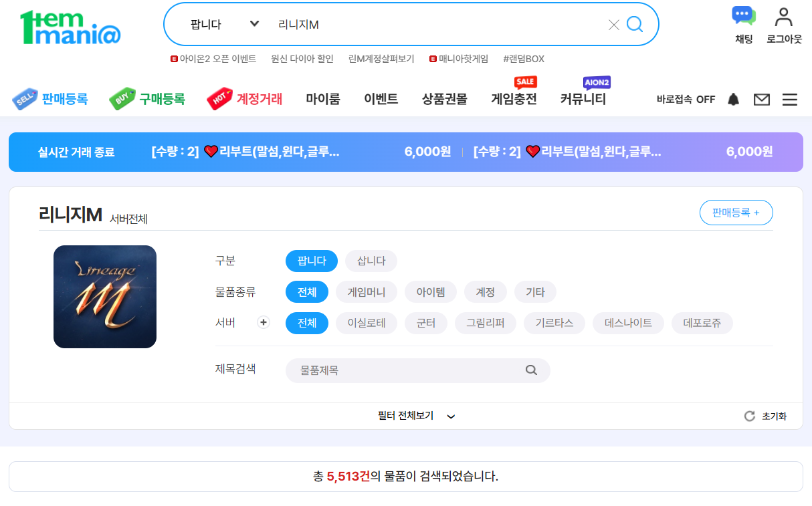Screen dimensions: 812x506
Task: Click 실시간 거래 종료 label in banner
Action: 76,152
